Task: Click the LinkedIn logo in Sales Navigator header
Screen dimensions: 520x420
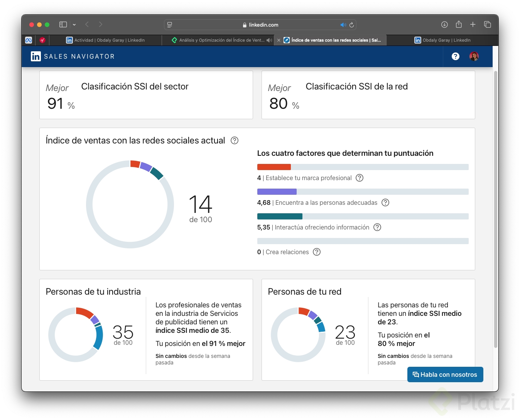Action: (x=36, y=56)
